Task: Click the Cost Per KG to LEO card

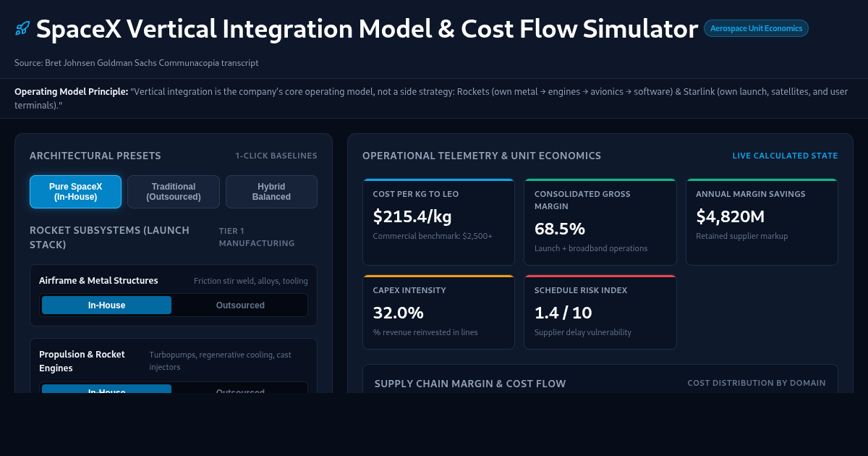Action: pos(438,222)
